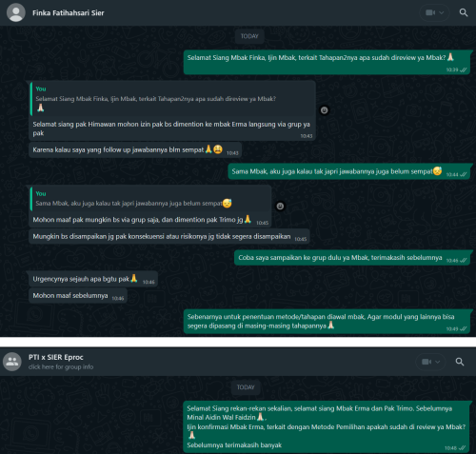476x454 pixels.
Task: Click 'click here for group info' link
Action: click(x=61, y=367)
